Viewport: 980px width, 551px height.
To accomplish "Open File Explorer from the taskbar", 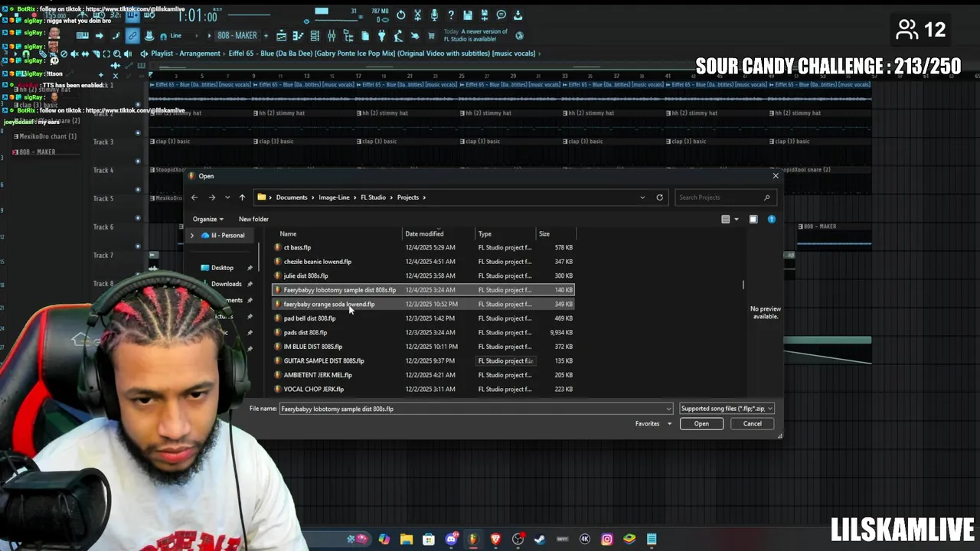I will coord(406,540).
